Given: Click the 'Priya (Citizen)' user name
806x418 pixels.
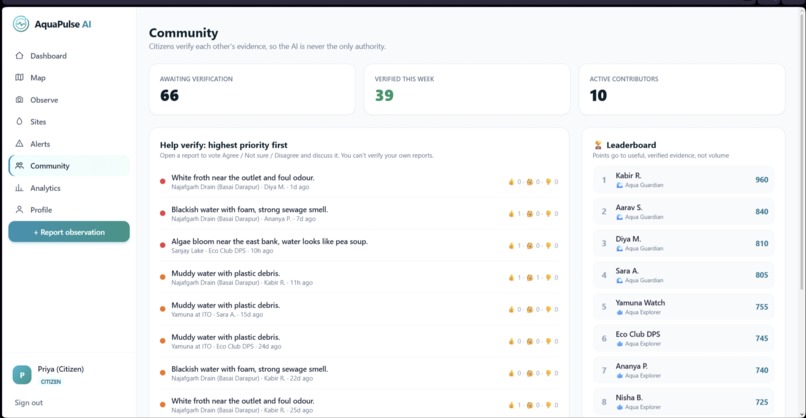Looking at the screenshot, I should 61,369.
